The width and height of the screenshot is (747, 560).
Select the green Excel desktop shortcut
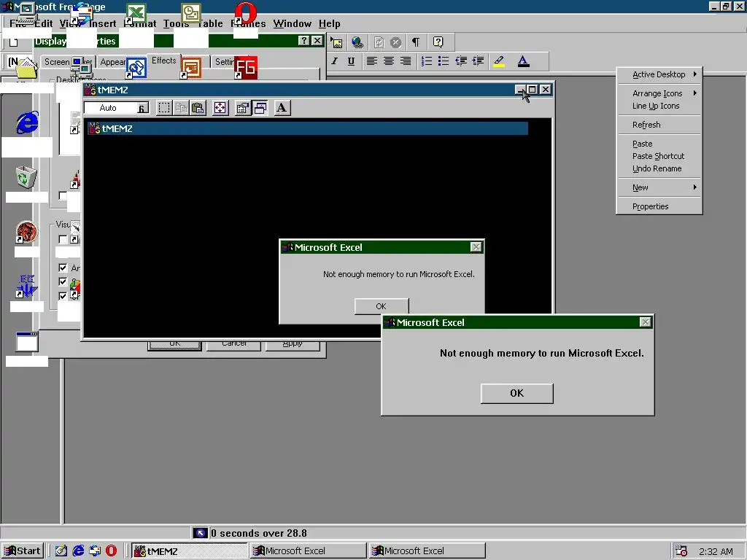(136, 13)
